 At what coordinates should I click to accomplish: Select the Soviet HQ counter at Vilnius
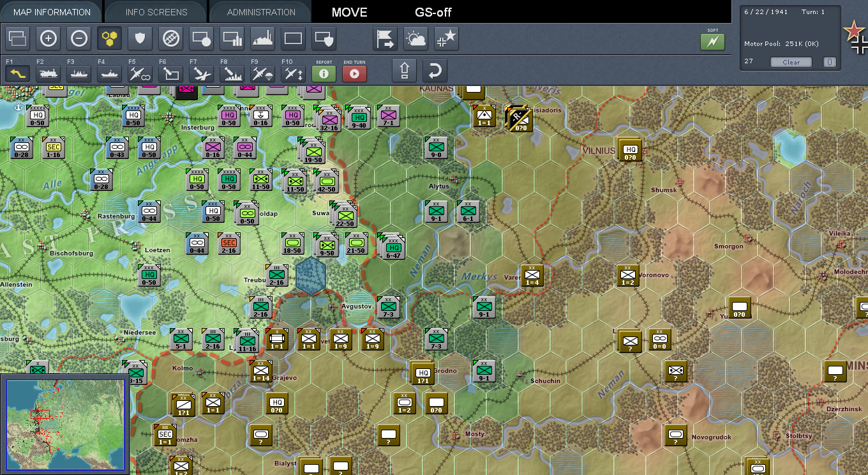point(631,150)
